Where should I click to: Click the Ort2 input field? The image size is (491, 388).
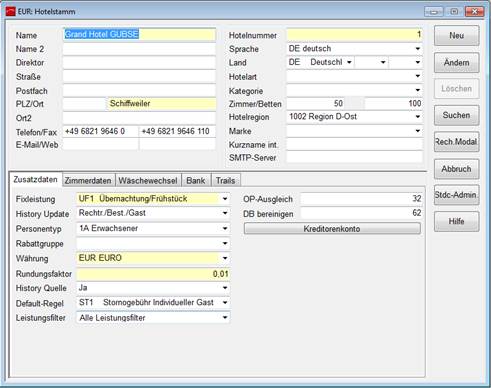click(x=139, y=118)
